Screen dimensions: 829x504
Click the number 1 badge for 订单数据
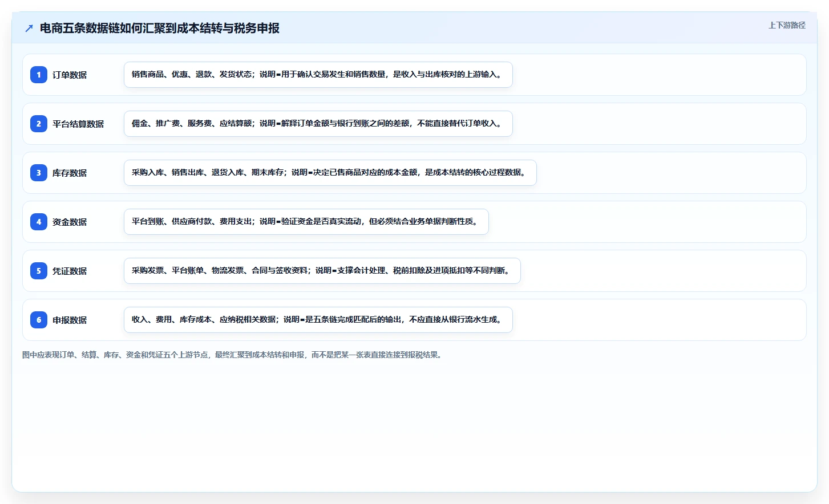[x=39, y=75]
